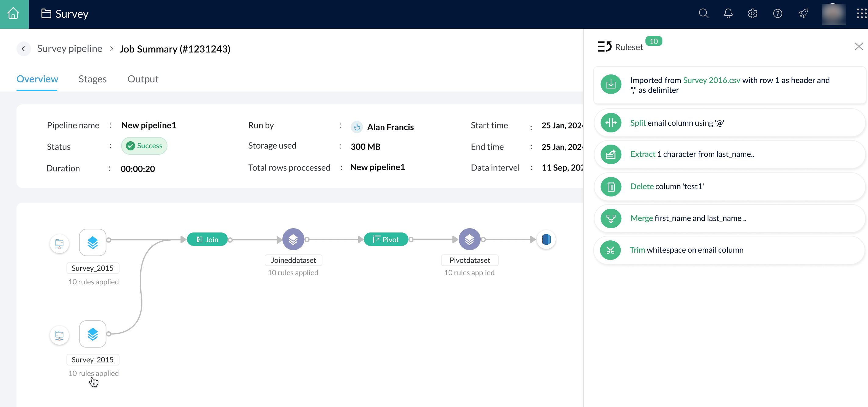Click the rocket icon in header

point(803,14)
